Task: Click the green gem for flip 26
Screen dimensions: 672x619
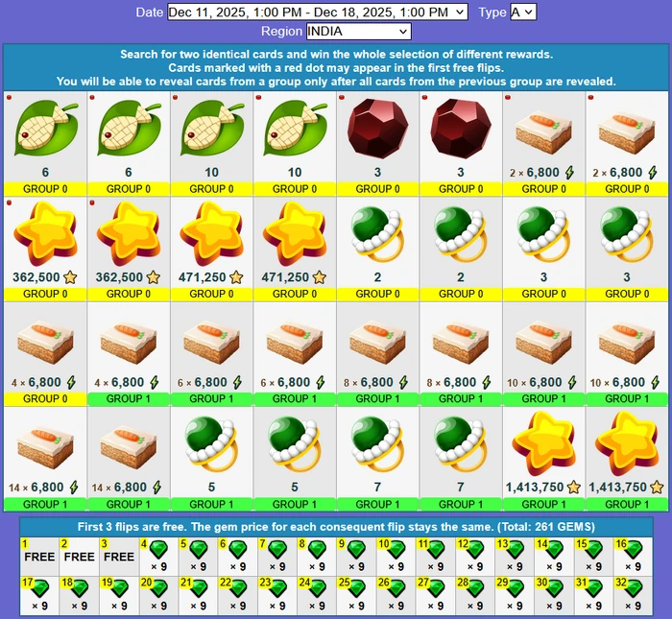Action: click(x=396, y=589)
